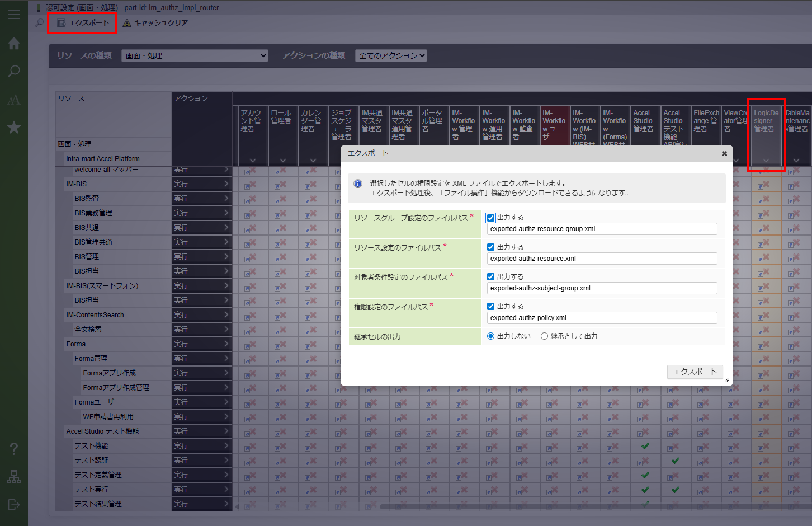Click the star favorites icon in the sidebar
The image size is (812, 526).
[x=14, y=128]
